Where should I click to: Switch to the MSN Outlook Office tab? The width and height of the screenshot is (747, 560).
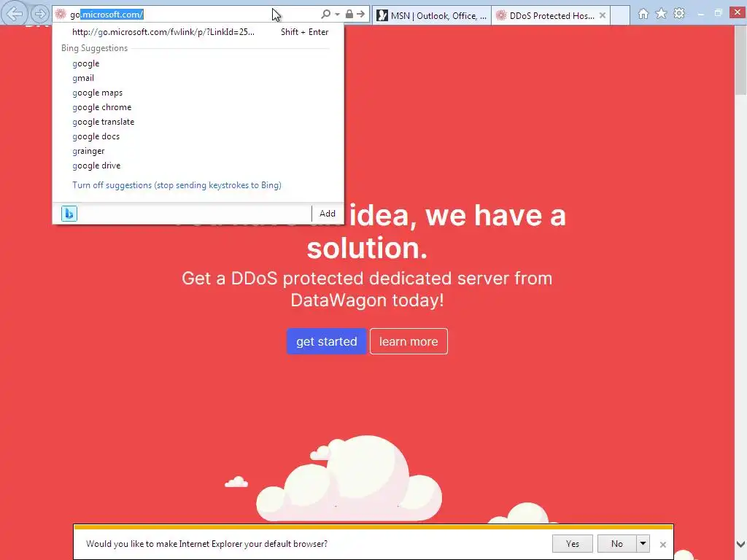click(432, 16)
